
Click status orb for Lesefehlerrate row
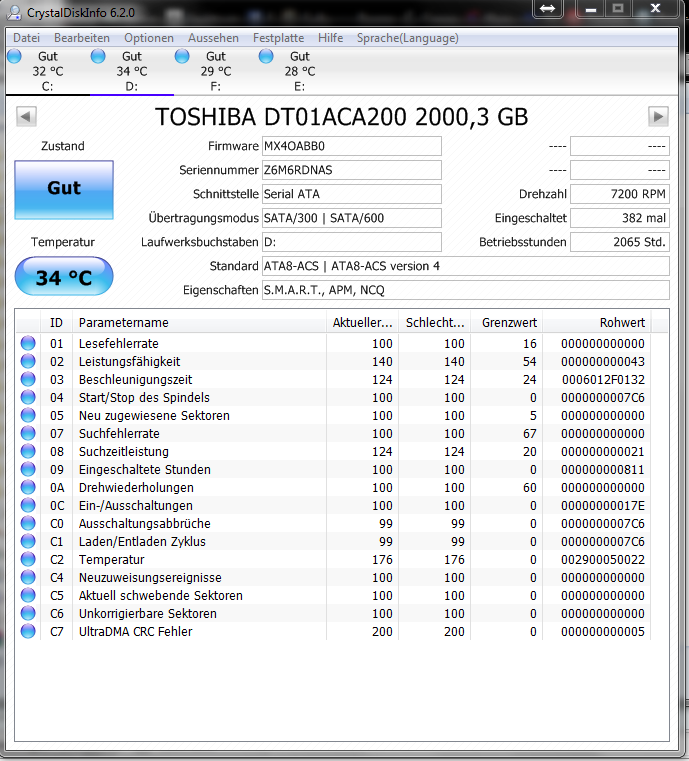tap(28, 343)
